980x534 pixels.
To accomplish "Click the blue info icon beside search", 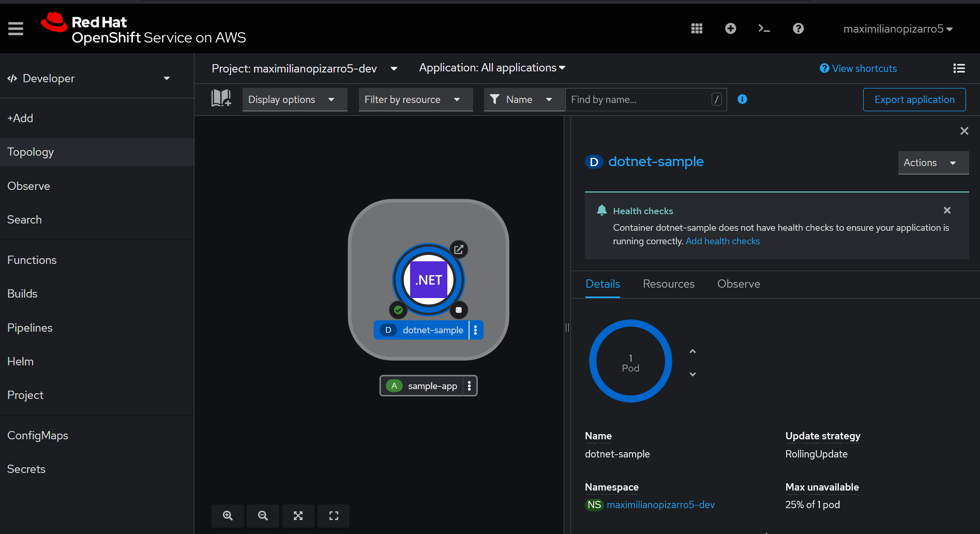I will [742, 99].
